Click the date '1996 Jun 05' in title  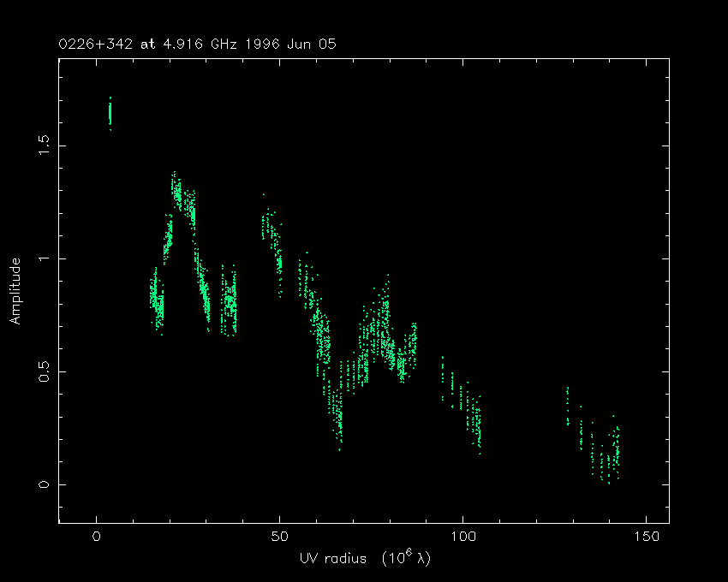pos(289,44)
